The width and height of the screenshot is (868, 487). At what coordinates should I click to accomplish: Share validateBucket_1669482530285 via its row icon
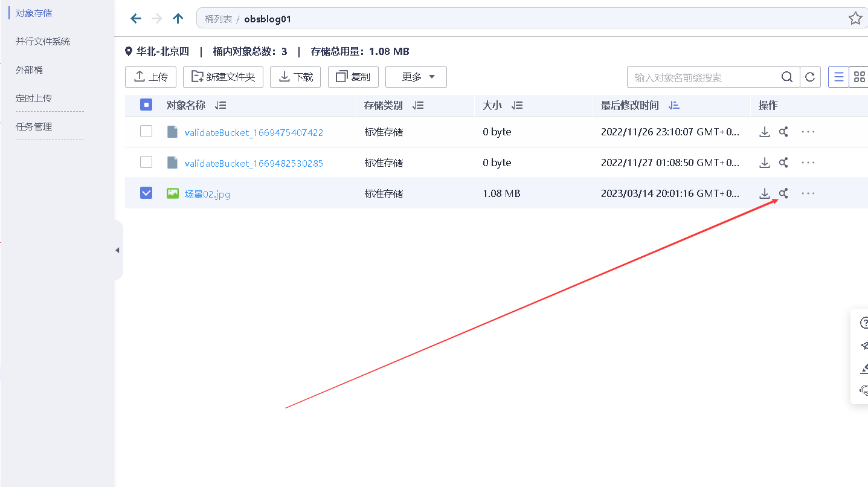pos(783,163)
